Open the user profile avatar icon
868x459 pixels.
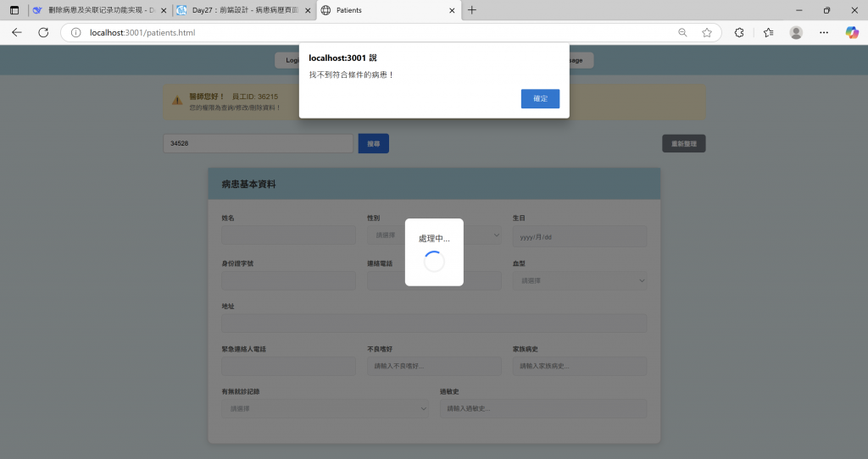pos(796,33)
